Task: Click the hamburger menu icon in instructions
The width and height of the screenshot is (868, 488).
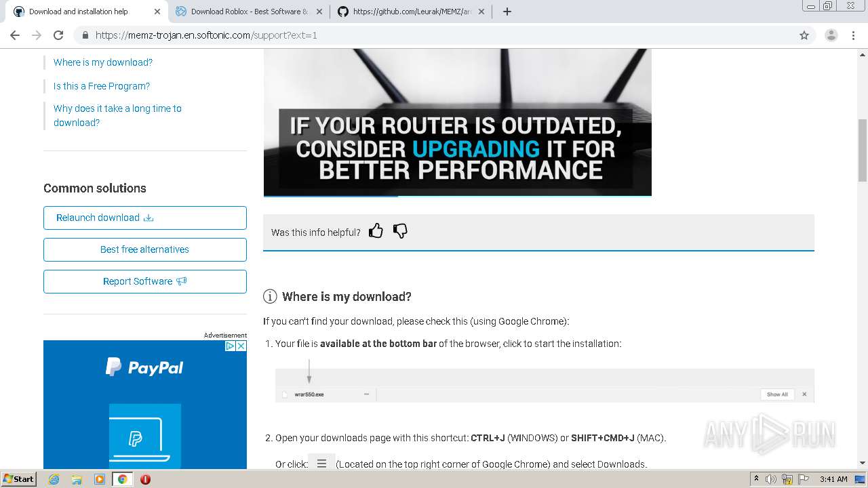Action: 321,464
